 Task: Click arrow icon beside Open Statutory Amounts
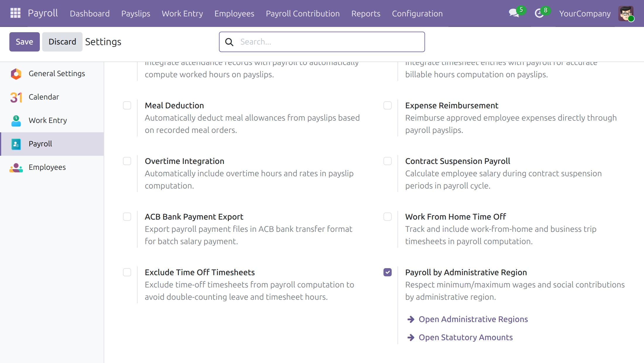411,338
